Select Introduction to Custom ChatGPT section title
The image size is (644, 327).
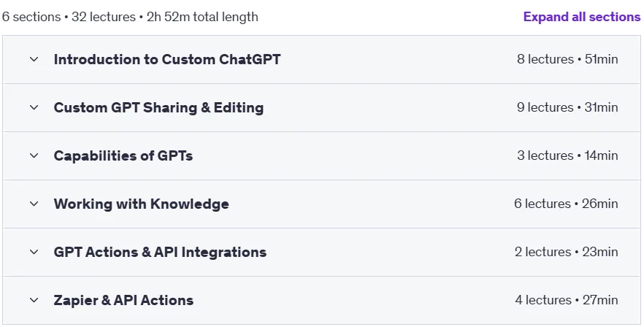167,59
